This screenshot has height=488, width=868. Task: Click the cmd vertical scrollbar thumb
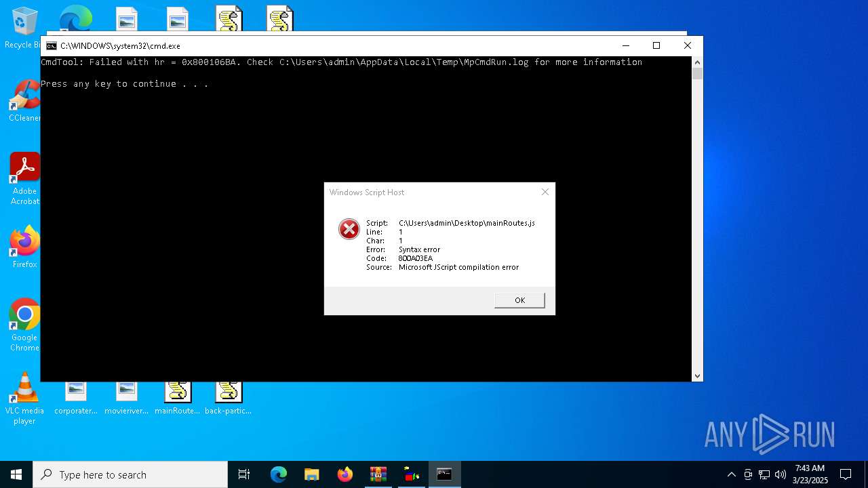click(x=697, y=74)
